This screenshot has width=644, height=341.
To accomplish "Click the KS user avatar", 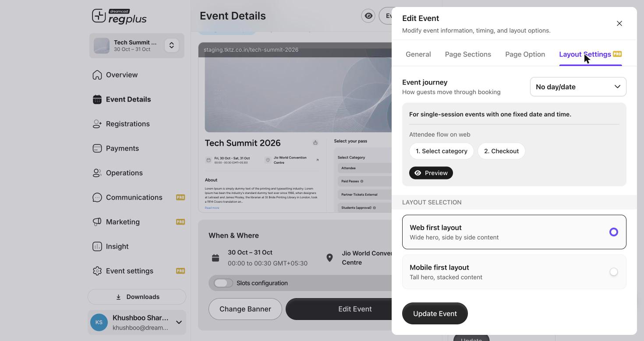I will click(99, 323).
